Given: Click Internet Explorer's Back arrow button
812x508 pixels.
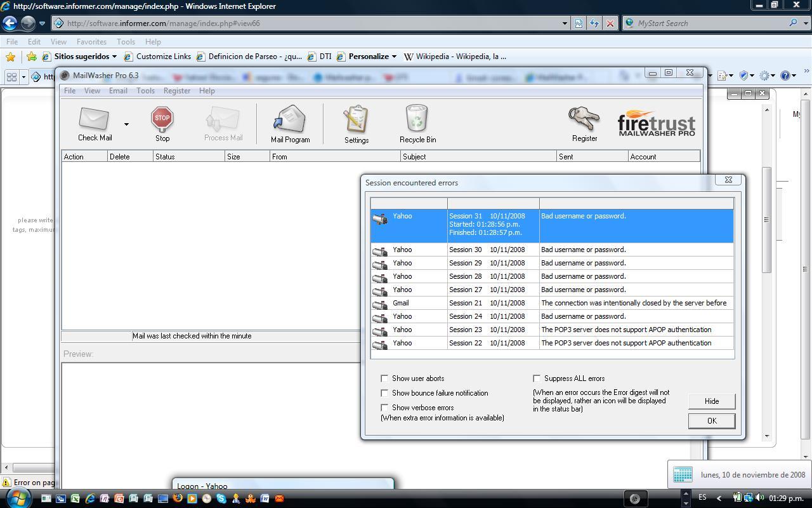Looking at the screenshot, I should [10, 23].
